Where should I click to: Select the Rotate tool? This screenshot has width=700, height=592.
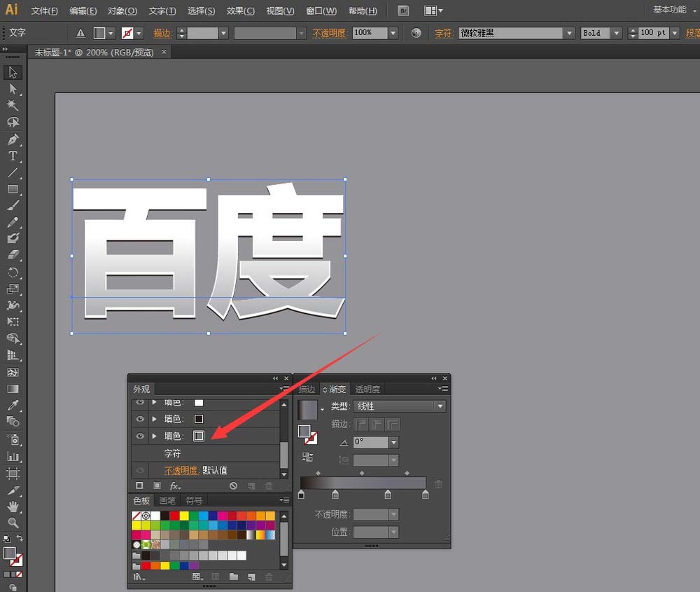(13, 273)
